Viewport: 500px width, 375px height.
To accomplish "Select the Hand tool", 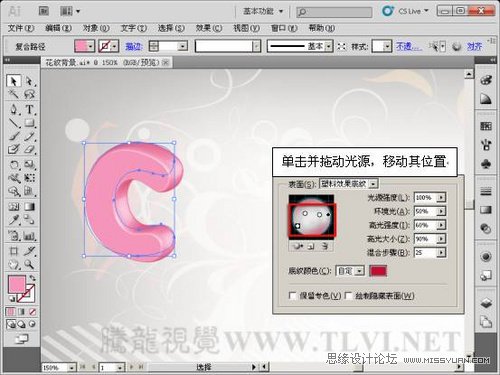I will coord(13,264).
